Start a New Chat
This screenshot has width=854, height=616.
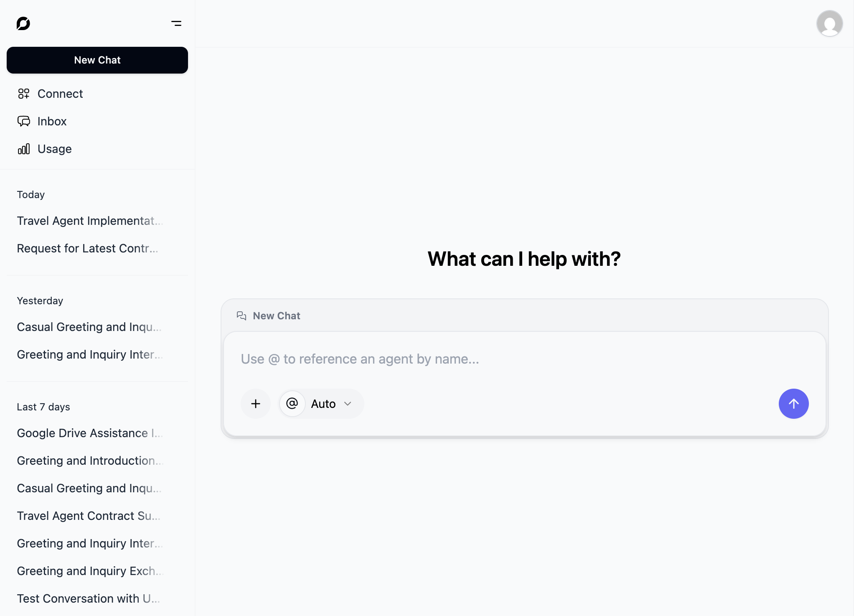[x=97, y=60]
